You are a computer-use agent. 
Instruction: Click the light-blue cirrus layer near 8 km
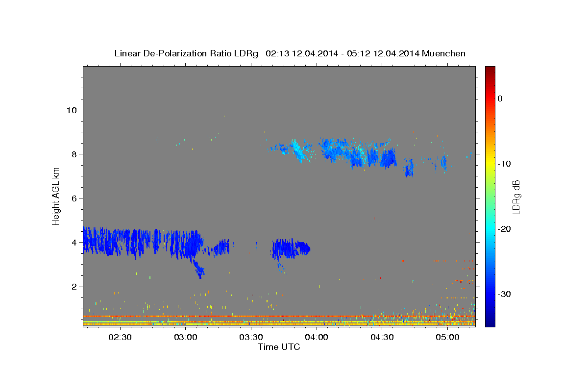(x=358, y=153)
